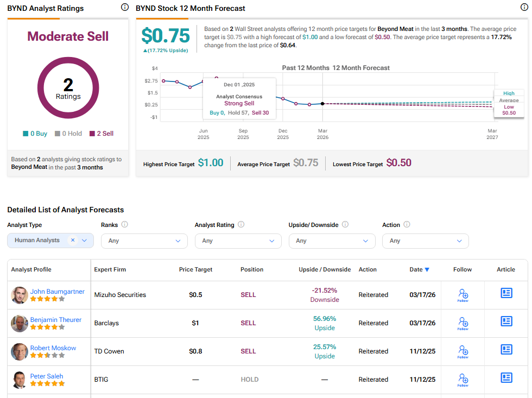Open article icon for Peter Saleh row

tap(506, 377)
